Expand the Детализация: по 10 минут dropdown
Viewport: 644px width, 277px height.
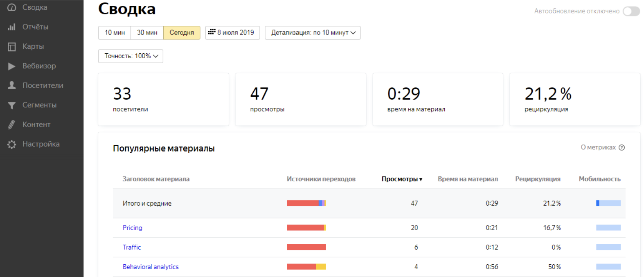point(313,33)
